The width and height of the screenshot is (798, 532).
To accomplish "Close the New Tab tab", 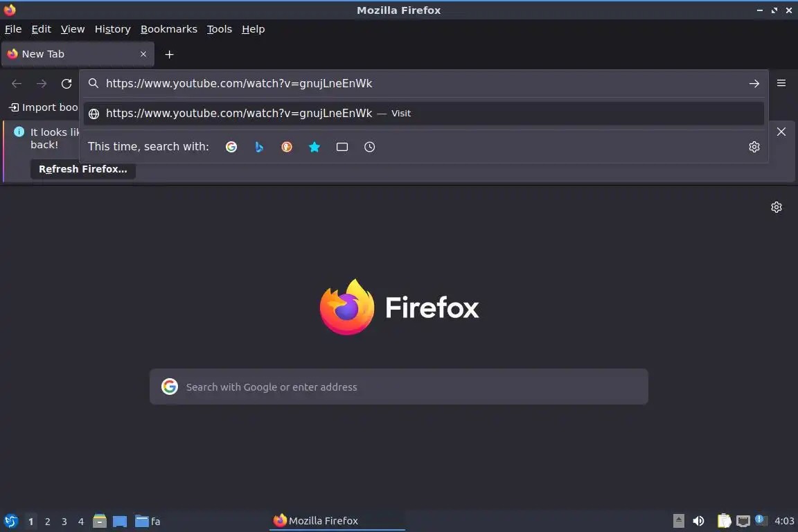I will coord(143,54).
